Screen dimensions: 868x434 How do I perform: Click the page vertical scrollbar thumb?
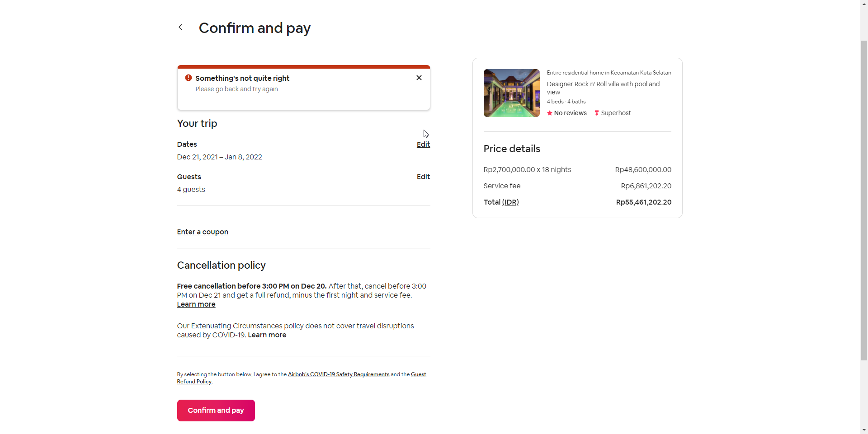(864, 201)
